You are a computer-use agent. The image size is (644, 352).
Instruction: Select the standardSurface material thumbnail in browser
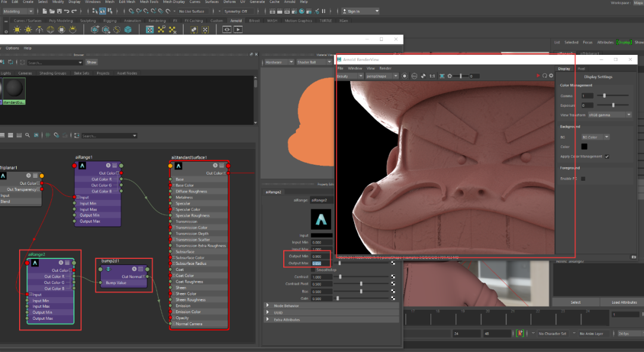(x=14, y=91)
